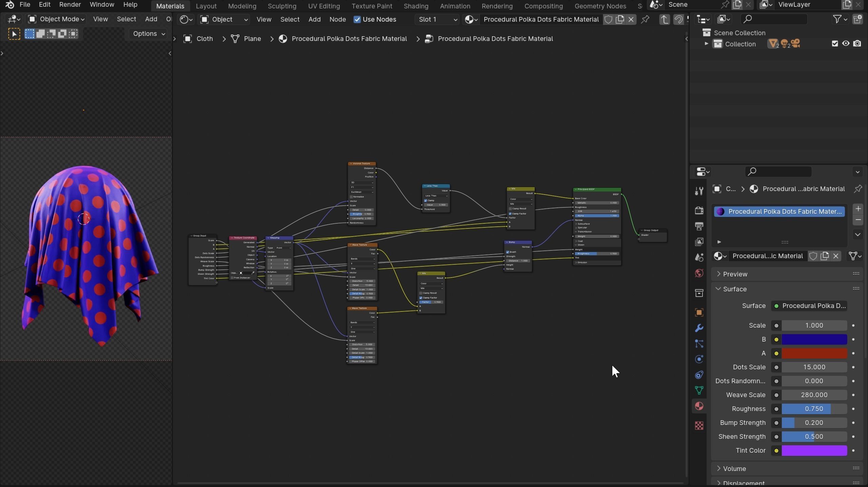Switch to the Shading workspace tab
The image size is (868, 487).
416,6
